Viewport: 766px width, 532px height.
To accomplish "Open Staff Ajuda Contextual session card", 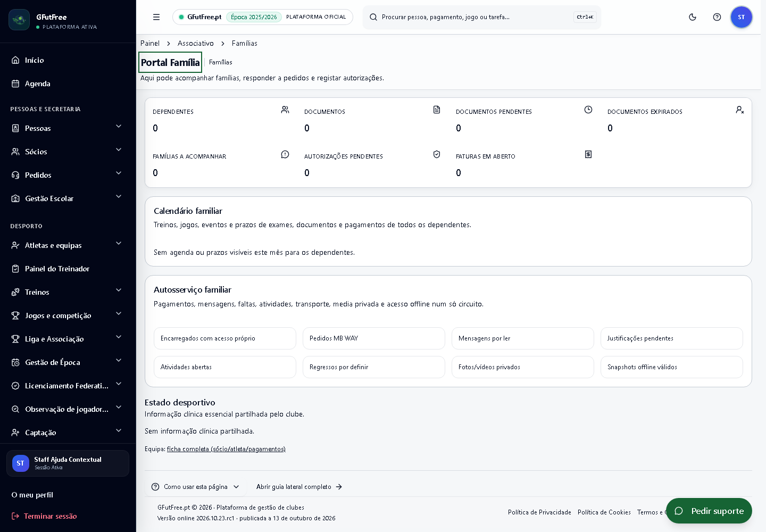I will coord(68,463).
